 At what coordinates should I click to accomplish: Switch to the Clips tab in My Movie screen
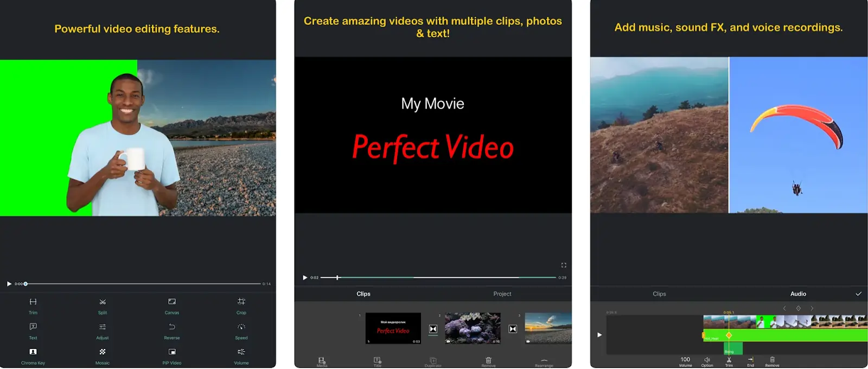coord(363,294)
